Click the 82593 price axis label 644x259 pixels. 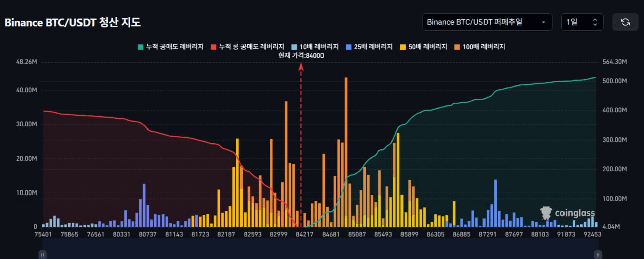(x=252, y=234)
